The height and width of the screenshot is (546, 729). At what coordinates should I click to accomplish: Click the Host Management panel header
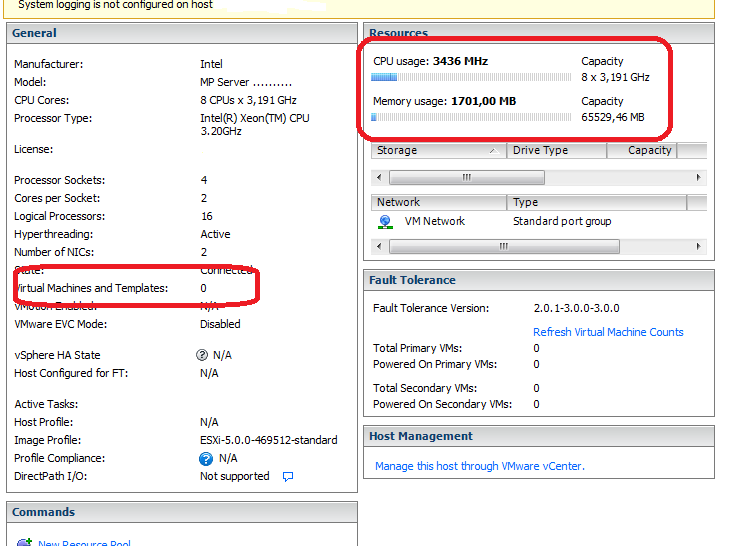(x=539, y=436)
